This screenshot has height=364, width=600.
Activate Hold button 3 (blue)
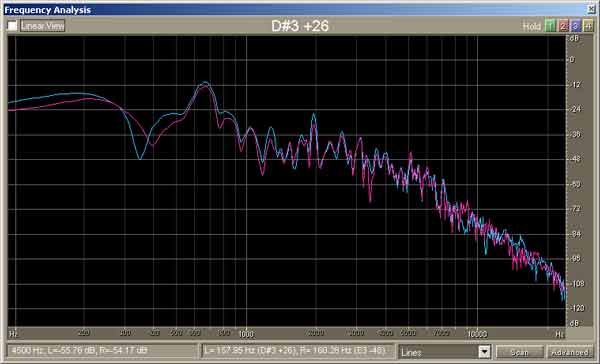click(576, 26)
